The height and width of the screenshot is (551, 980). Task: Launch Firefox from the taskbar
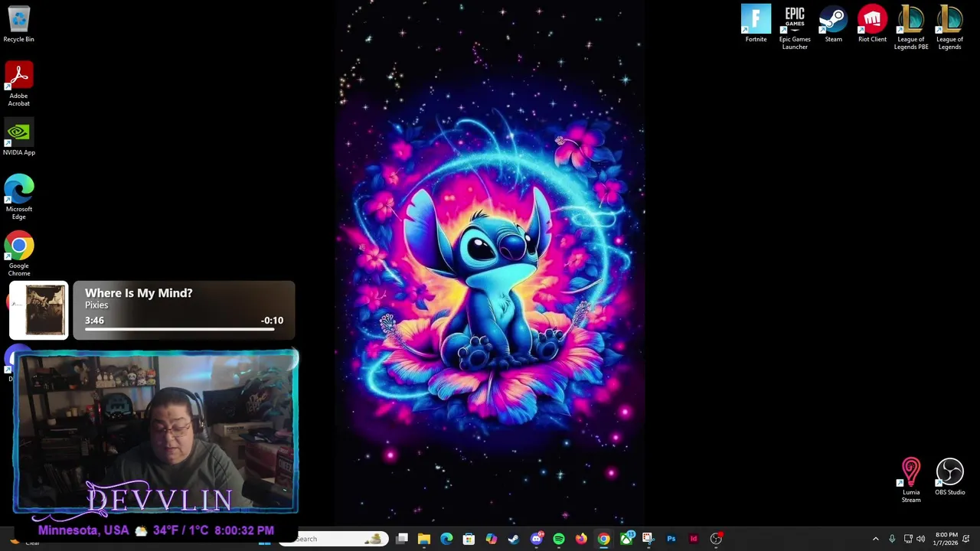tap(581, 539)
